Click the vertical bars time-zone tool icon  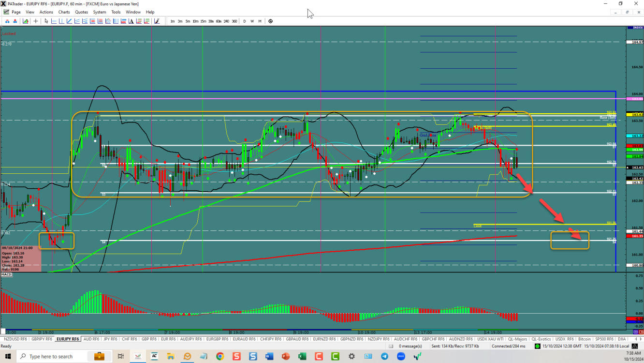click(x=116, y=21)
